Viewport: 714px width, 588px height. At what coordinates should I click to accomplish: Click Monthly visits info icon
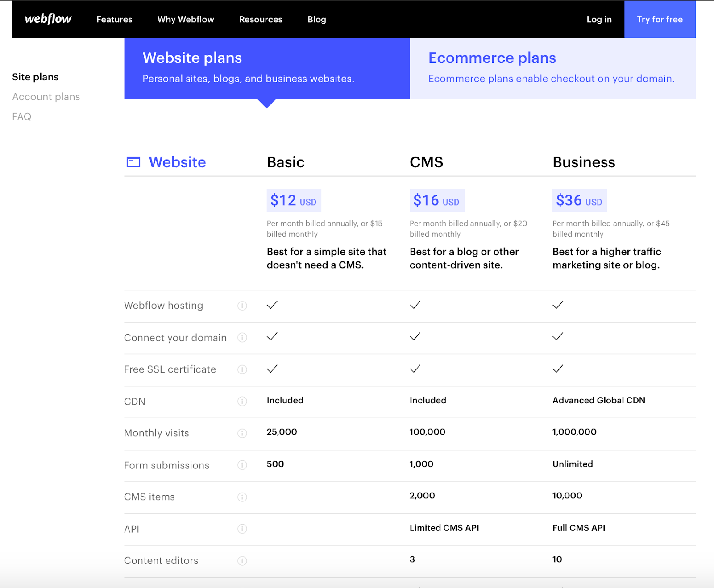point(242,433)
